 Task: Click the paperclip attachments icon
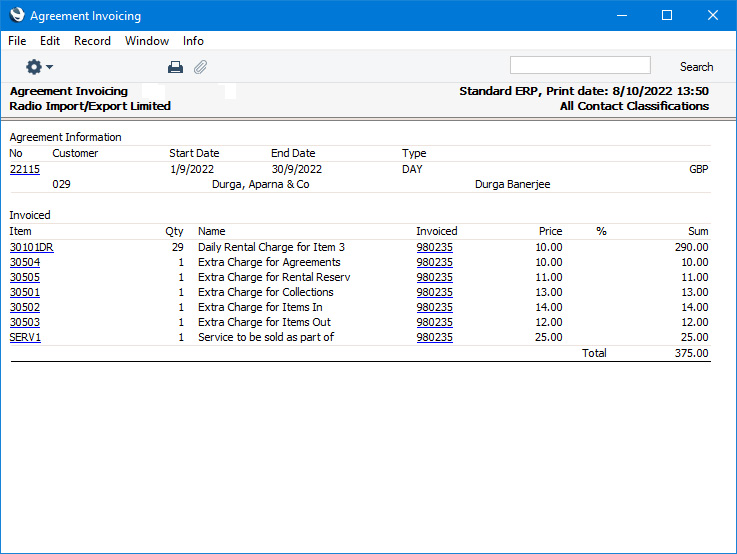pyautogui.click(x=200, y=67)
